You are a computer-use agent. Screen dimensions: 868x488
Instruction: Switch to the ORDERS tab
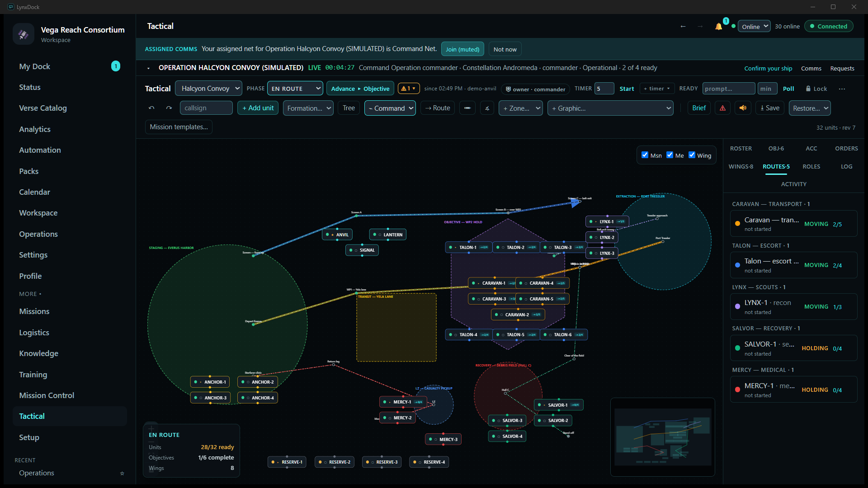846,148
